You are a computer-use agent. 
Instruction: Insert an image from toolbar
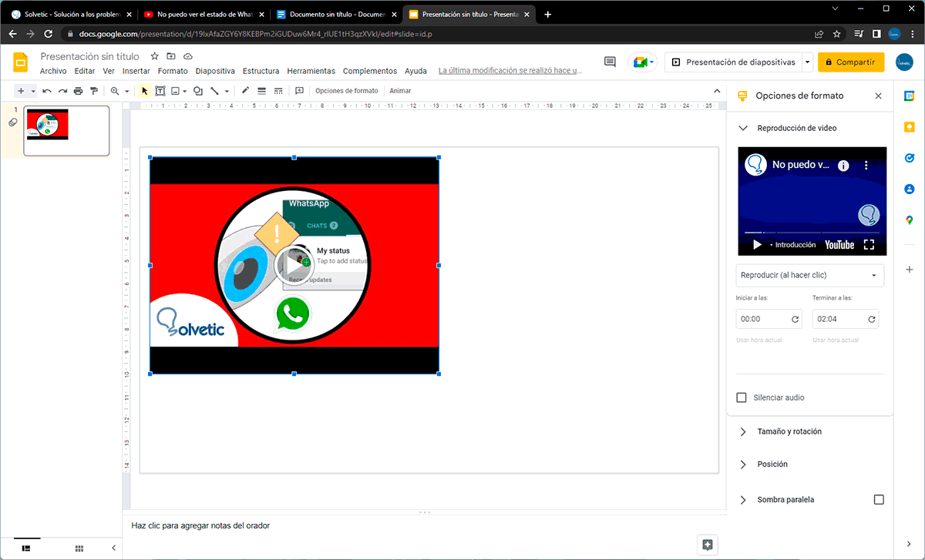176,91
